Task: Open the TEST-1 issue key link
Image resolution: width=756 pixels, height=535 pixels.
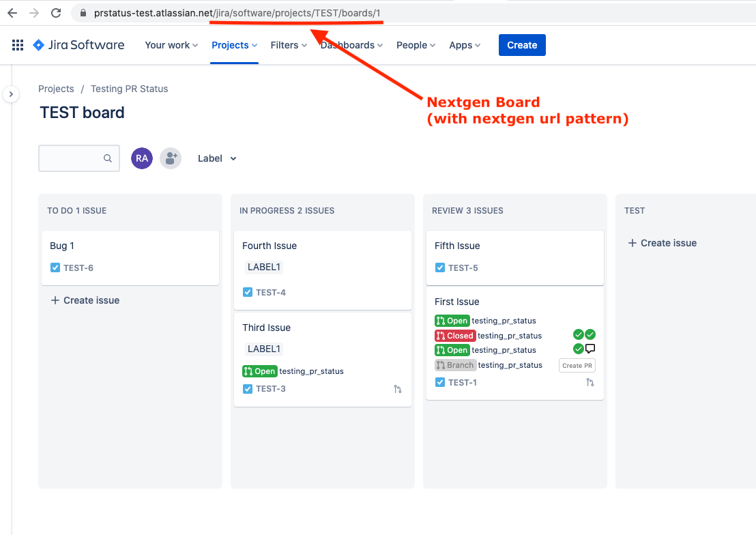Action: (x=463, y=383)
